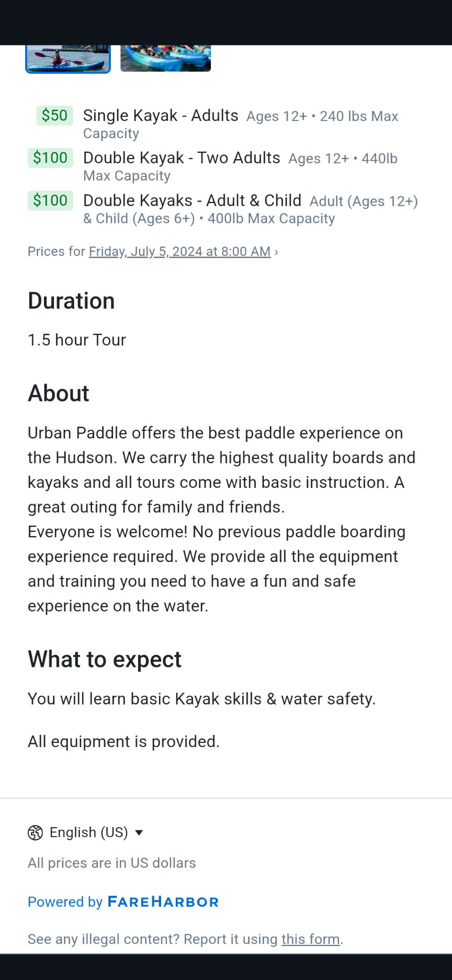Click the $100 Adult & Child price badge
This screenshot has height=980, width=452.
coord(50,201)
